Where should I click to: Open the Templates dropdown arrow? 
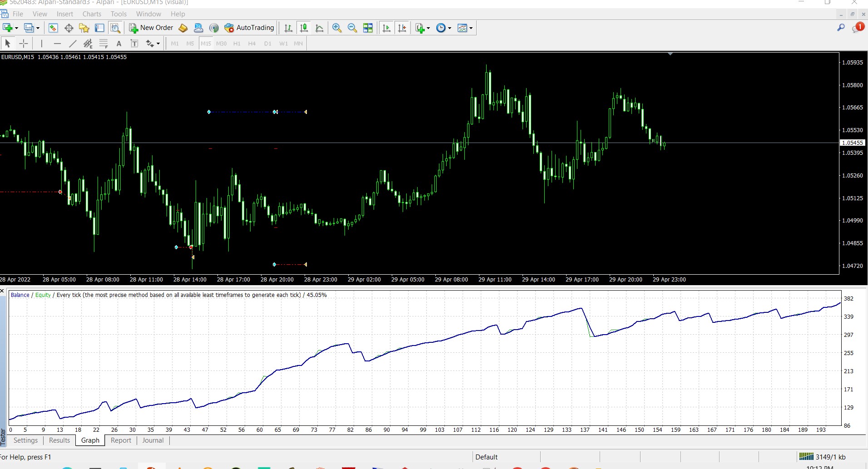point(471,28)
